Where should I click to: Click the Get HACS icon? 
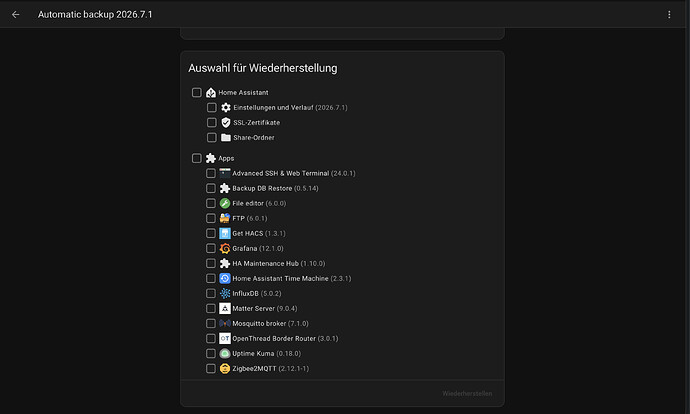tap(225, 234)
